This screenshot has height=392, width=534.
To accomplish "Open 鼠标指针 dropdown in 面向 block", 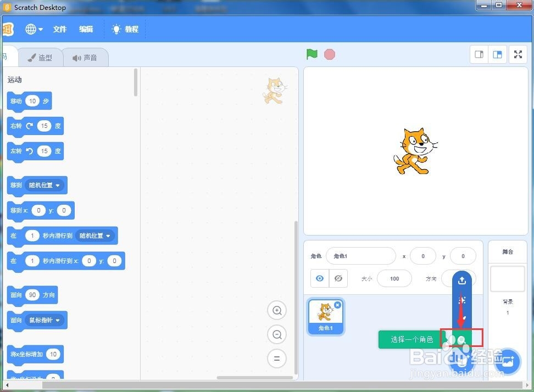I will coord(44,320).
